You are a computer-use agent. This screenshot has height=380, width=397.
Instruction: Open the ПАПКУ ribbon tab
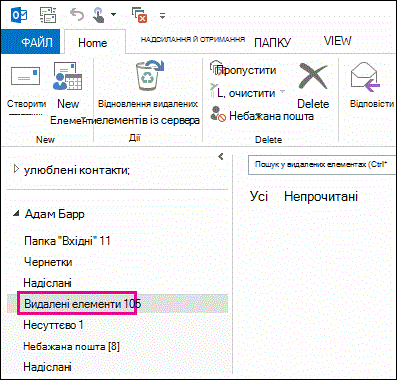click(x=272, y=42)
